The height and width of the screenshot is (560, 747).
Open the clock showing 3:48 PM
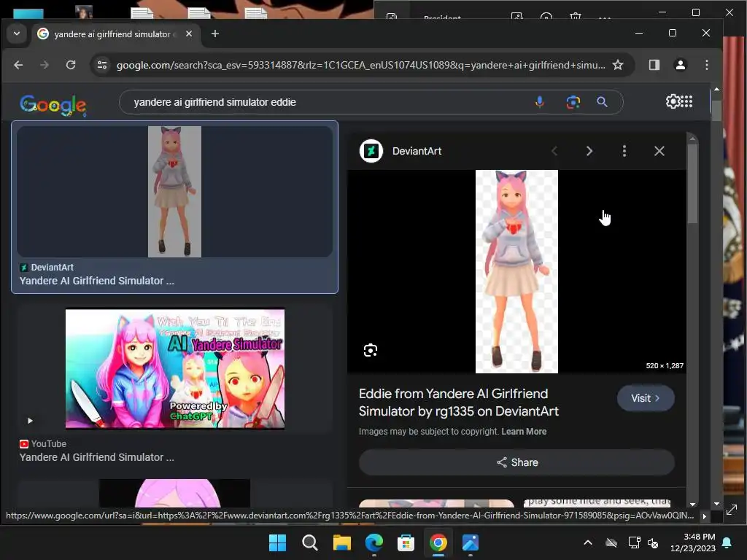tap(693, 542)
